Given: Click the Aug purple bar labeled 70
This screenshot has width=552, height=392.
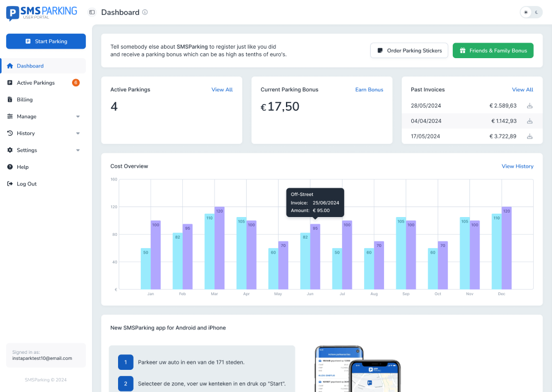Looking at the screenshot, I should click(379, 265).
